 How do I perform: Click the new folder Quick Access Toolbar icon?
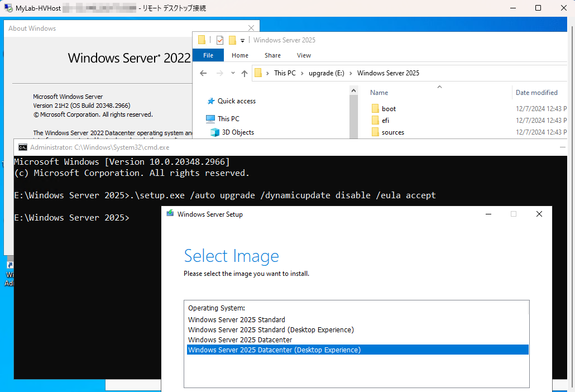point(232,40)
